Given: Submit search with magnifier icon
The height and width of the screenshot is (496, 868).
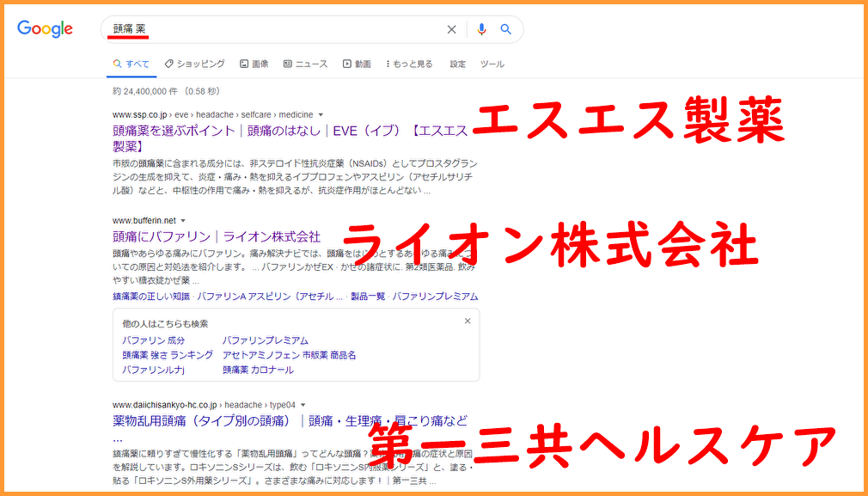Looking at the screenshot, I should pos(505,29).
